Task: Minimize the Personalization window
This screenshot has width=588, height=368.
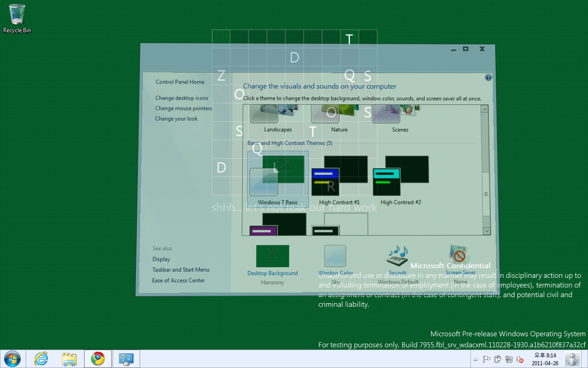Action: click(453, 49)
